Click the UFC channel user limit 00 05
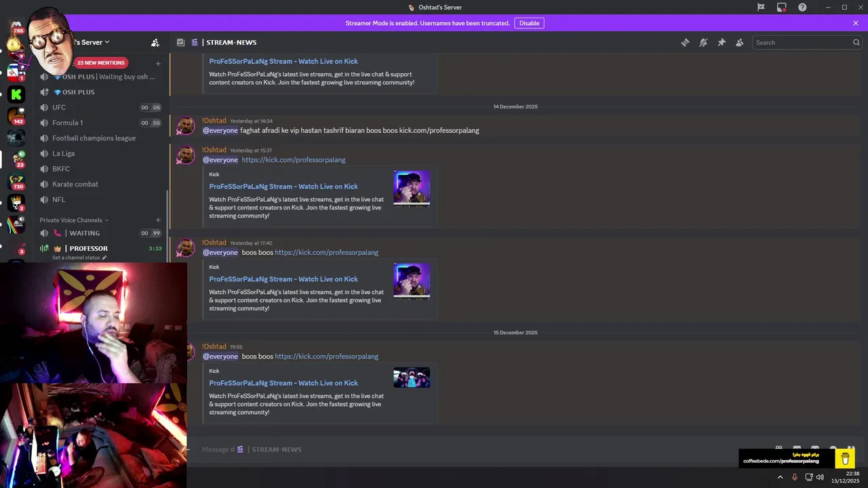Screen dimensions: 868x488 (151, 108)
